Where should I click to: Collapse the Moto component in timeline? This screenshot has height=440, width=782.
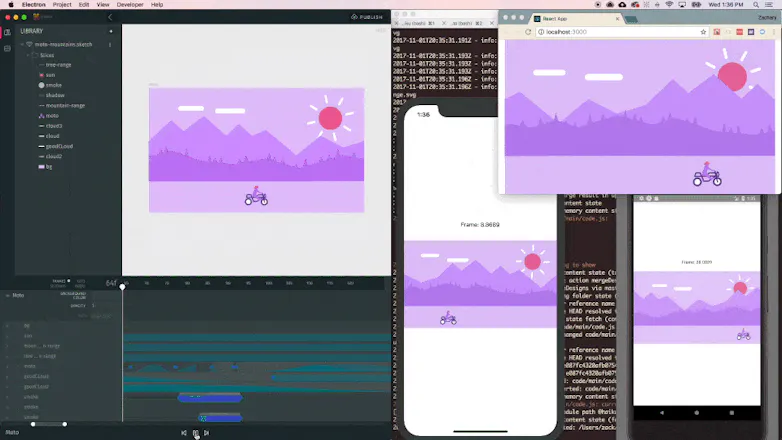pos(7,295)
